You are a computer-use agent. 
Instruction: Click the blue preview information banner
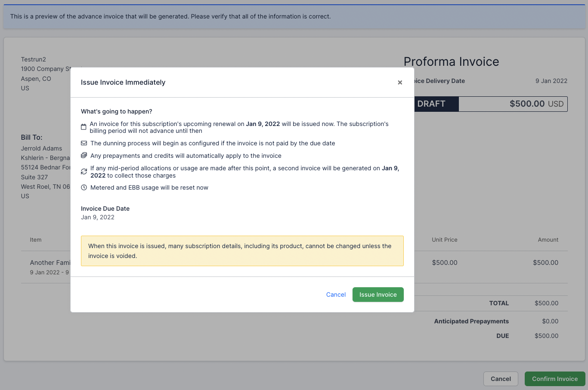click(294, 17)
